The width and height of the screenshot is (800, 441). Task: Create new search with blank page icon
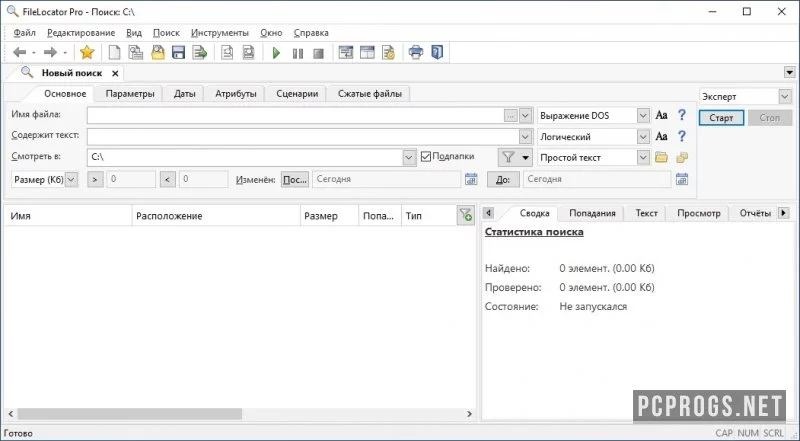114,52
